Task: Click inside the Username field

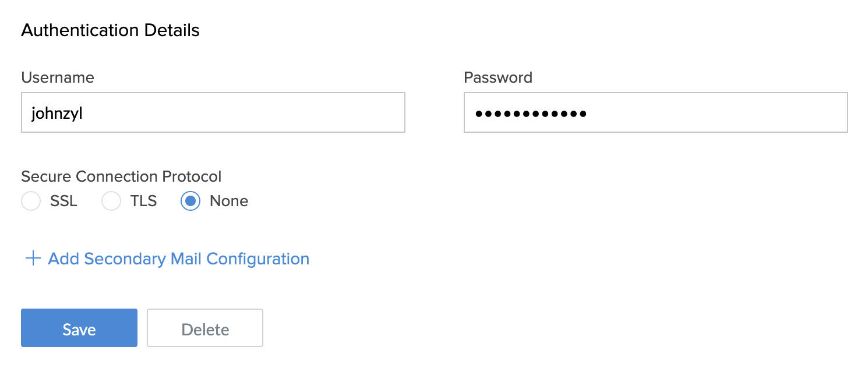Action: click(x=213, y=112)
